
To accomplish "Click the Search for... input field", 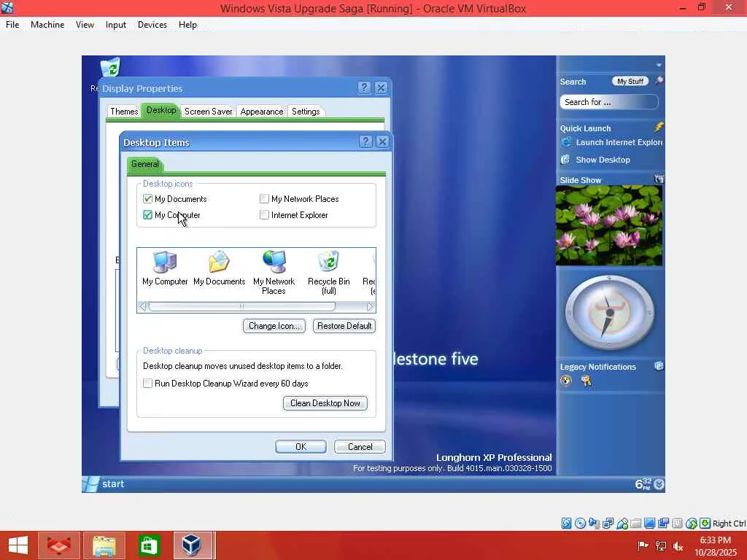I will point(609,102).
